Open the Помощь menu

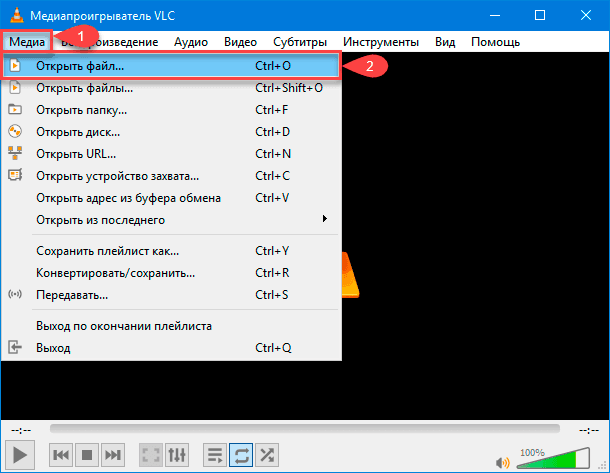tap(496, 42)
